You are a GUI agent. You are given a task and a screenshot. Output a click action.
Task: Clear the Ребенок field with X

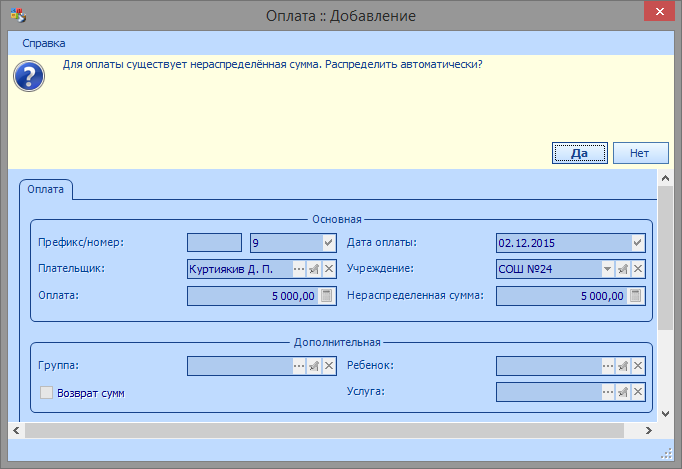[x=638, y=366]
